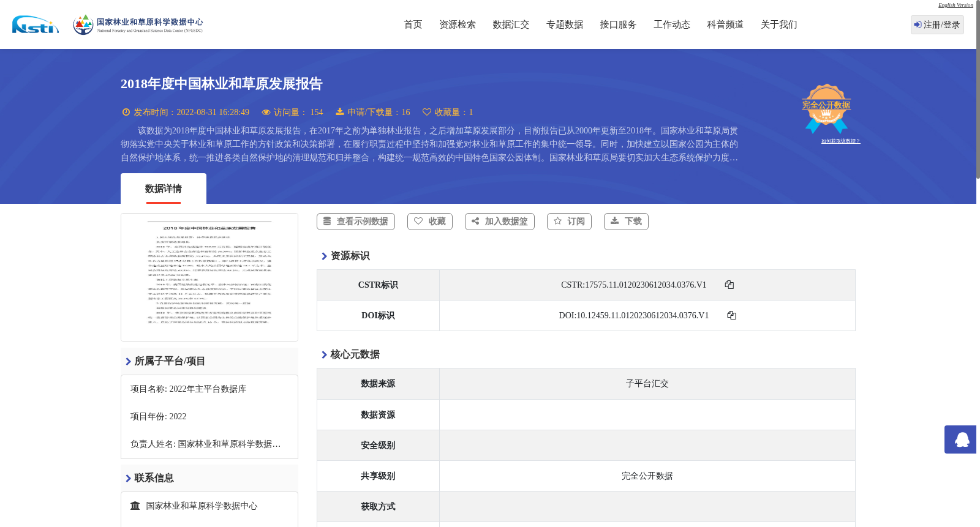Click the 数据来源 label cell
Viewport: 980px width, 527px height.
click(378, 384)
